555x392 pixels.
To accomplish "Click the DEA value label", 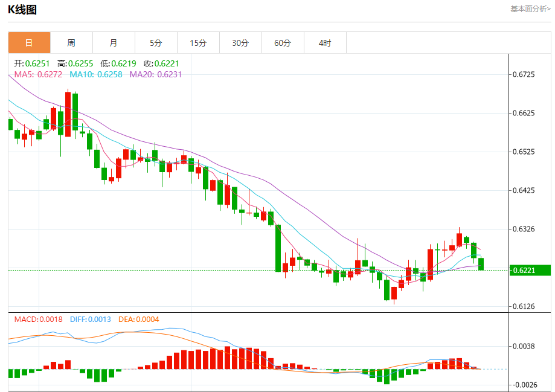I will (x=139, y=320).
